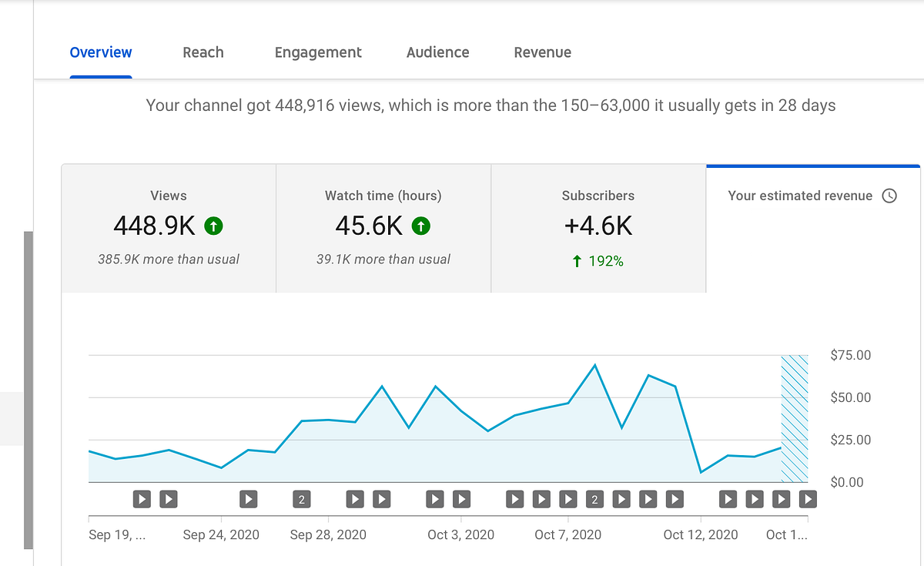Click the clock icon beside estimated revenue

(x=889, y=196)
